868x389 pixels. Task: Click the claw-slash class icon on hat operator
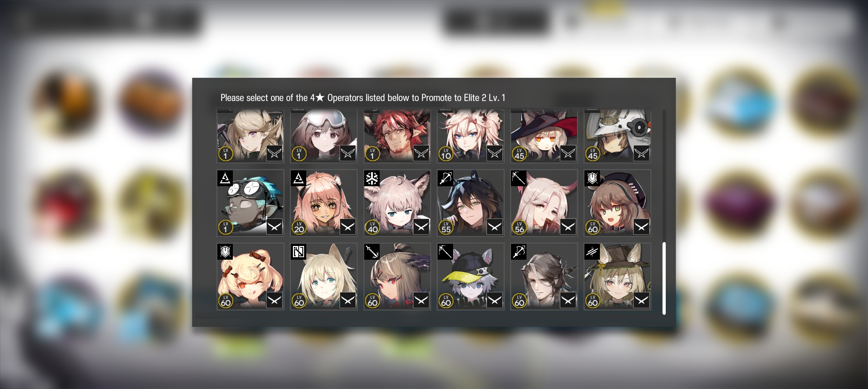[592, 252]
